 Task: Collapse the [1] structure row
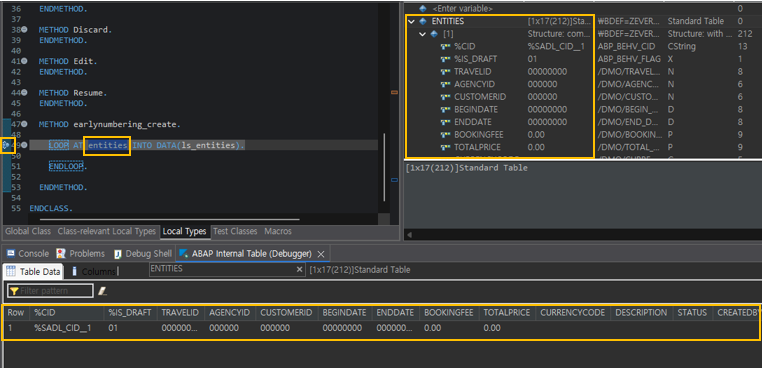[x=422, y=34]
